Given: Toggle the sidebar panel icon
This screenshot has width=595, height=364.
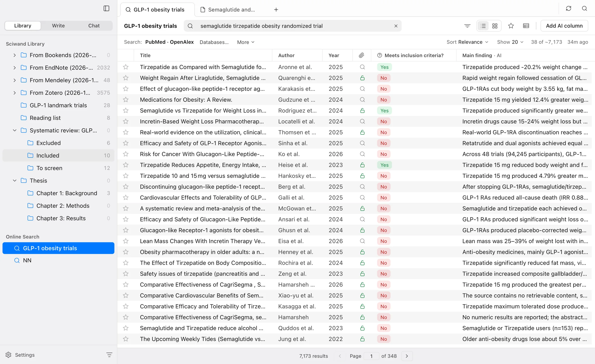Looking at the screenshot, I should click(106, 8).
